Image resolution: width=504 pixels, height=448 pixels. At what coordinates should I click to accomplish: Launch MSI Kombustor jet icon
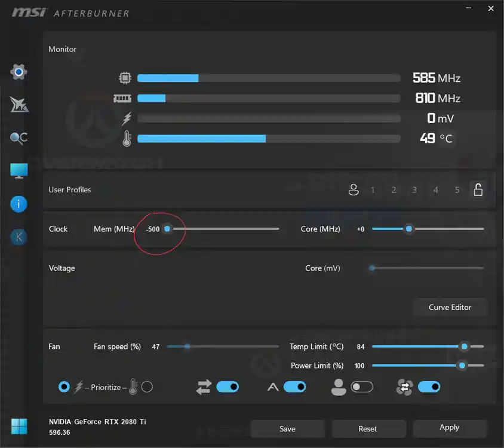(19, 105)
